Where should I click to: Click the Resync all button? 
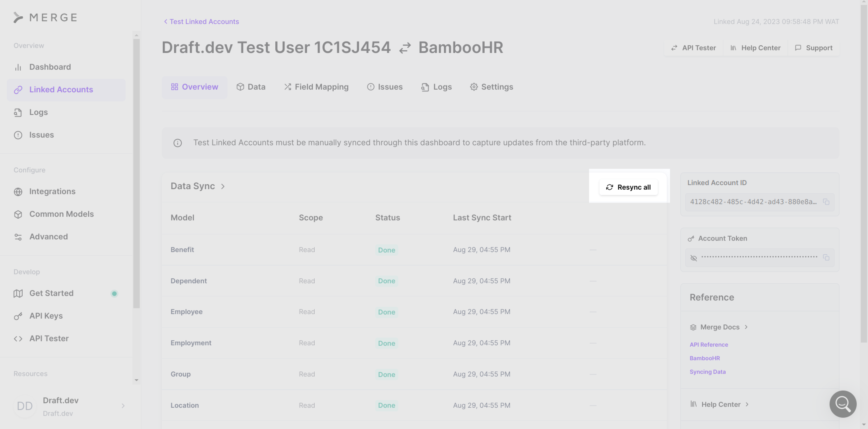628,187
